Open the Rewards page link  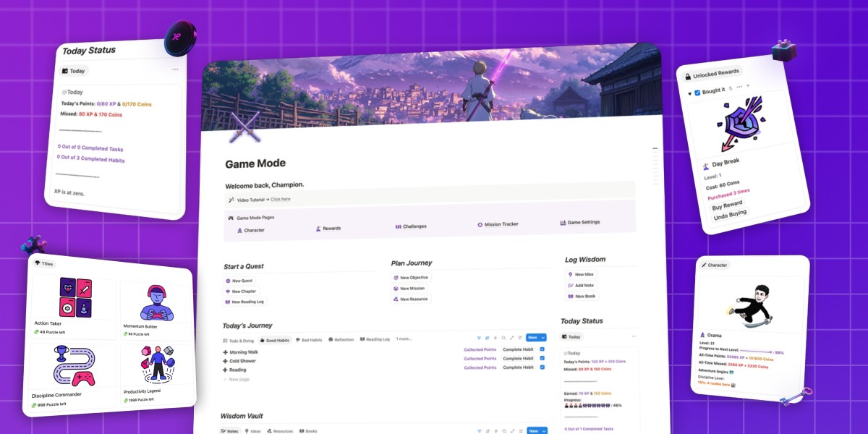pyautogui.click(x=328, y=229)
